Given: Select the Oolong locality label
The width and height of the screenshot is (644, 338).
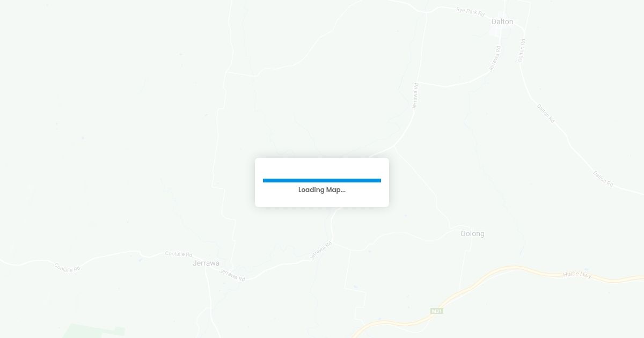Looking at the screenshot, I should pyautogui.click(x=472, y=234).
